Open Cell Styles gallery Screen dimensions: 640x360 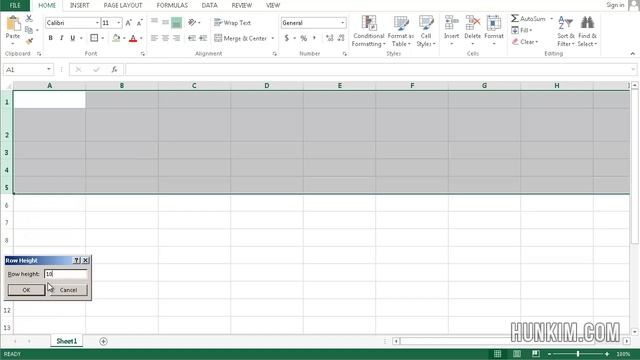coord(426,32)
